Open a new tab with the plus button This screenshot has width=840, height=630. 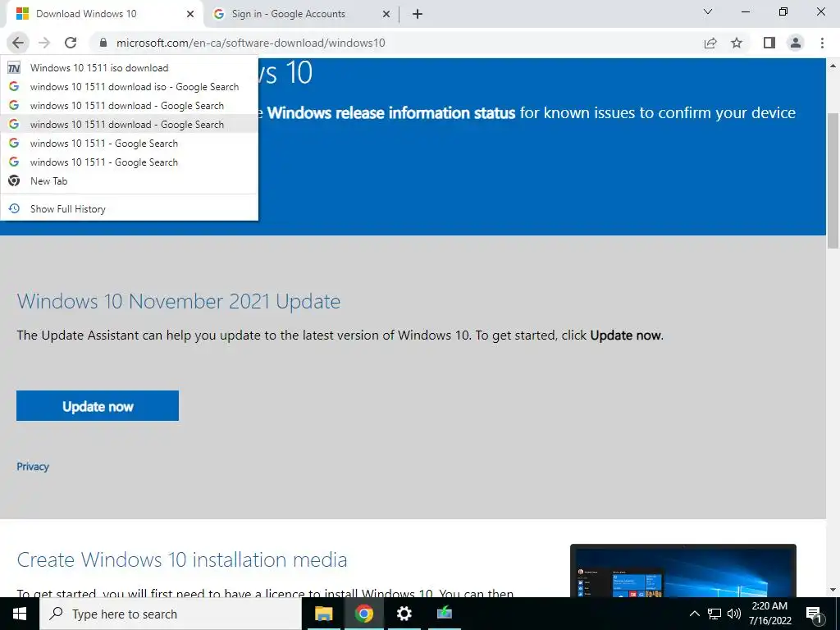[x=418, y=14]
